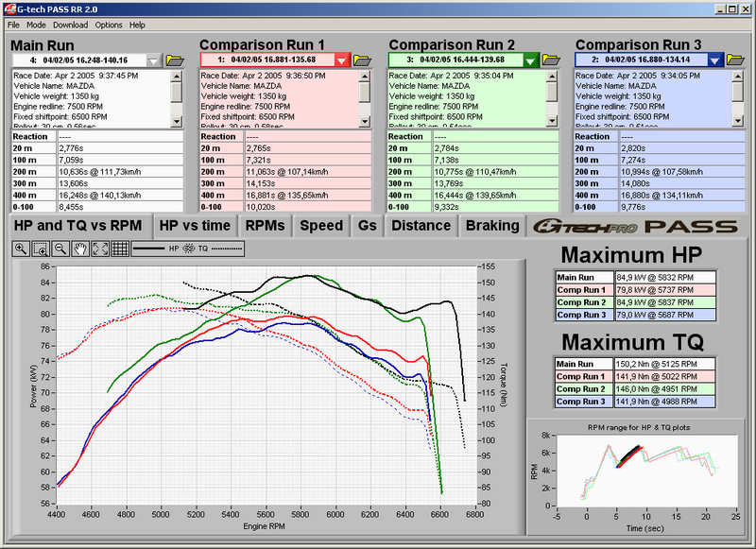Click Main Run max TQ 150,2 Nm value

click(665, 364)
